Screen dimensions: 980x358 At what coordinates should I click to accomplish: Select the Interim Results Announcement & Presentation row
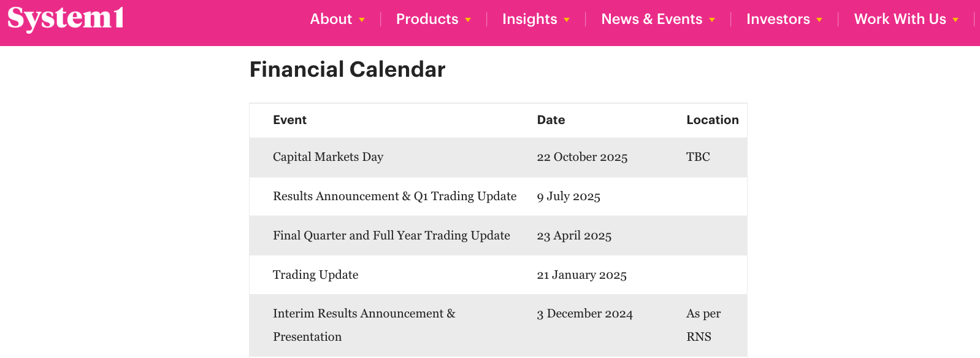coord(498,325)
